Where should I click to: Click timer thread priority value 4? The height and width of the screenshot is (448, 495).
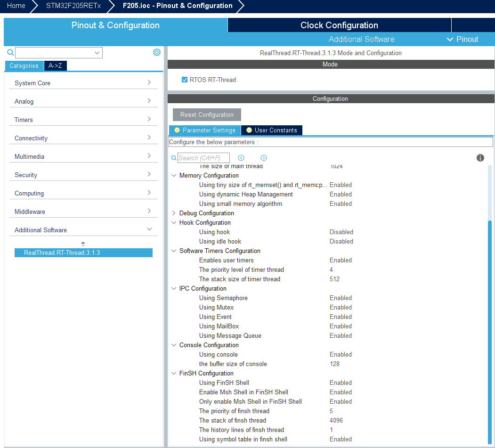tap(331, 269)
